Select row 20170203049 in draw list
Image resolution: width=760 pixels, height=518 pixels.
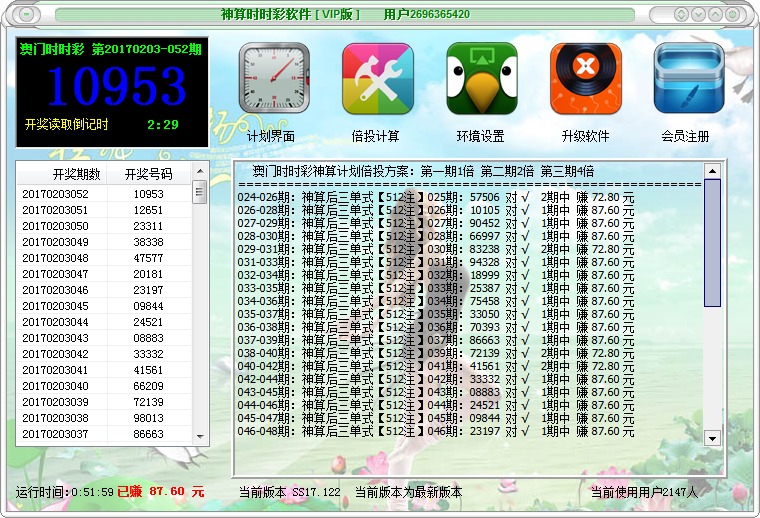(104, 242)
